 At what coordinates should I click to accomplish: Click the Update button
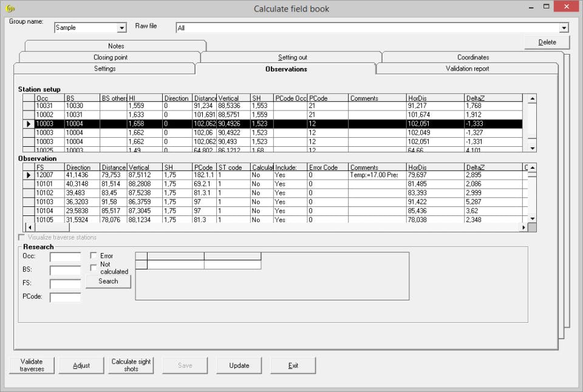[239, 365]
